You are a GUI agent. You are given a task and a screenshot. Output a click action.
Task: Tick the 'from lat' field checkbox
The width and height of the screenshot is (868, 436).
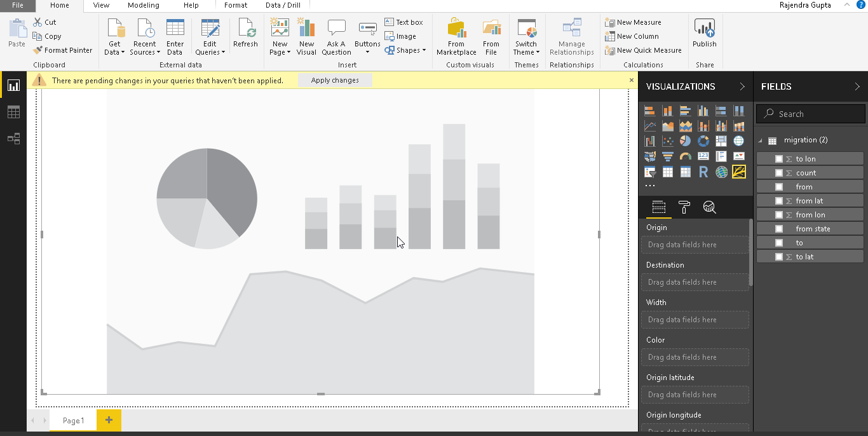(x=779, y=201)
